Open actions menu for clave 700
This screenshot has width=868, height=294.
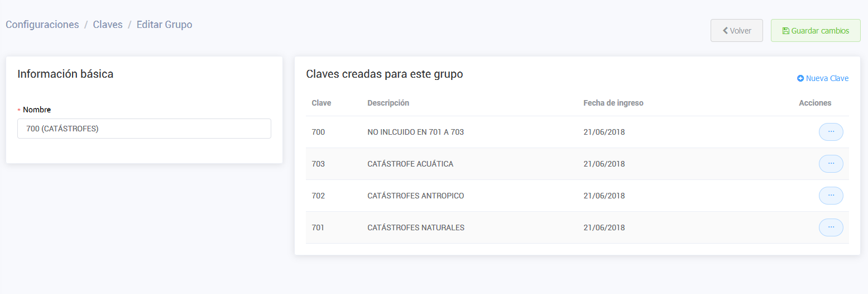tap(831, 132)
